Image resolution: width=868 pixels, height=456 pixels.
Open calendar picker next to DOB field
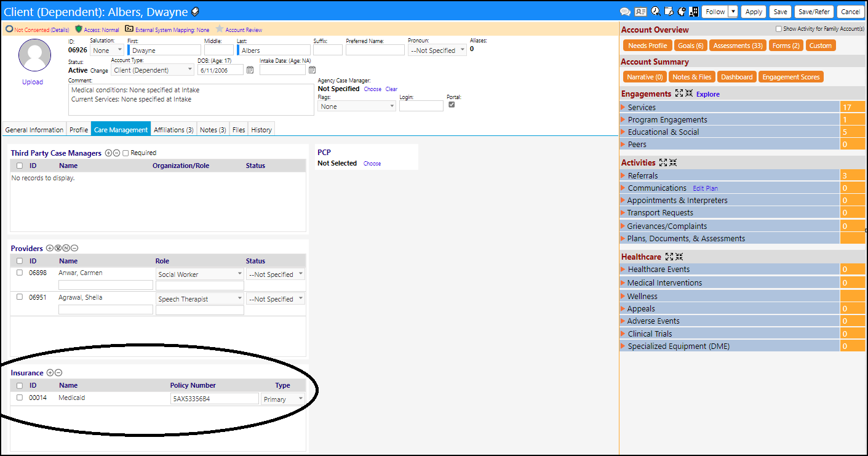click(250, 70)
